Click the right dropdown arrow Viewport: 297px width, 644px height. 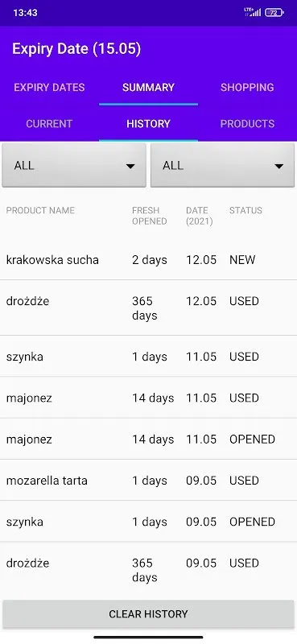point(279,166)
